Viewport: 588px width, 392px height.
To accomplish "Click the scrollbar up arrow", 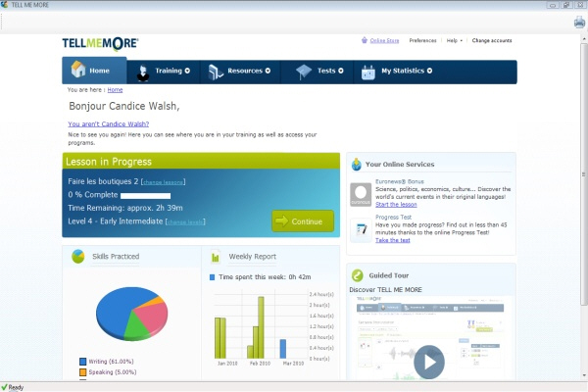I will click(x=584, y=38).
